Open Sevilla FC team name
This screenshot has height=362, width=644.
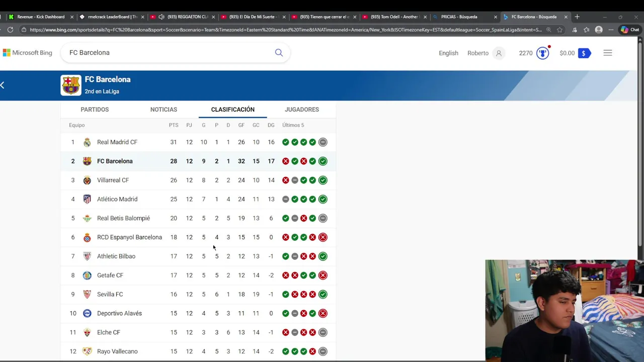tap(110, 294)
